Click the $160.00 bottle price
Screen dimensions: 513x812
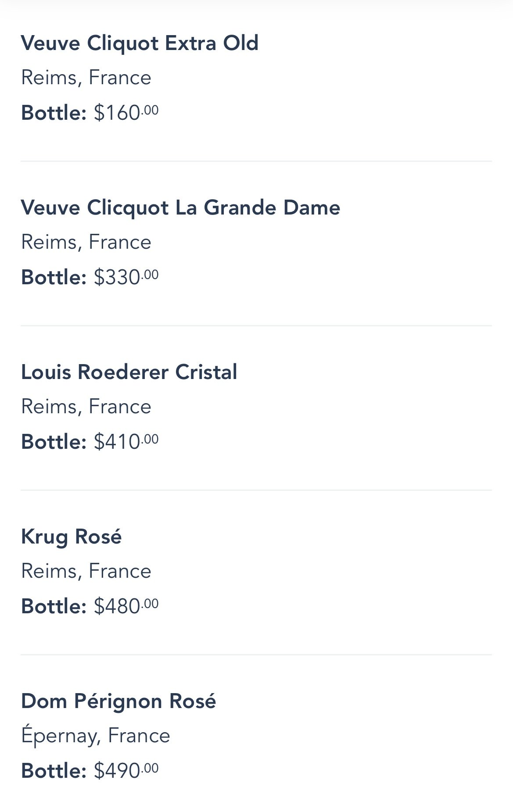pos(126,112)
